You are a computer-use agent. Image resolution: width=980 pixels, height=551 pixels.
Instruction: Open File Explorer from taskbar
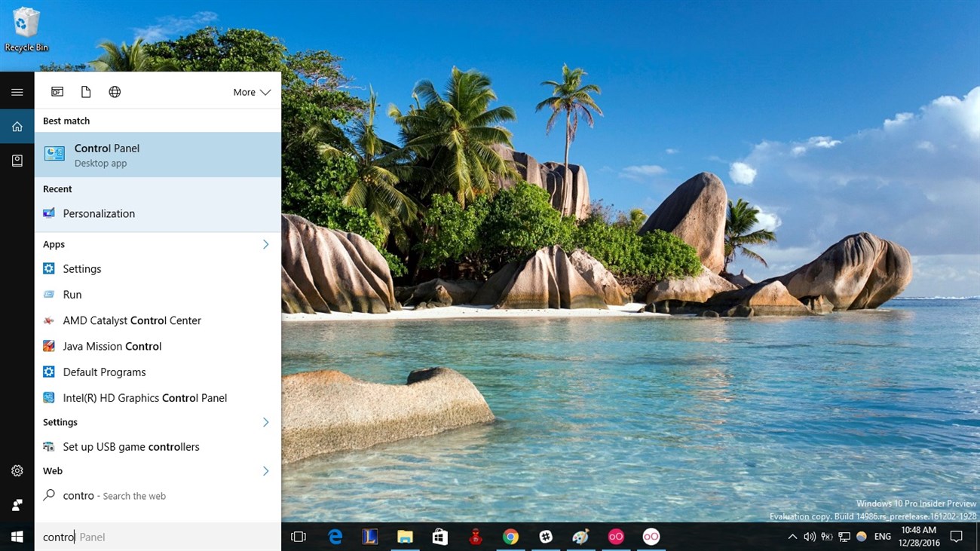[405, 537]
